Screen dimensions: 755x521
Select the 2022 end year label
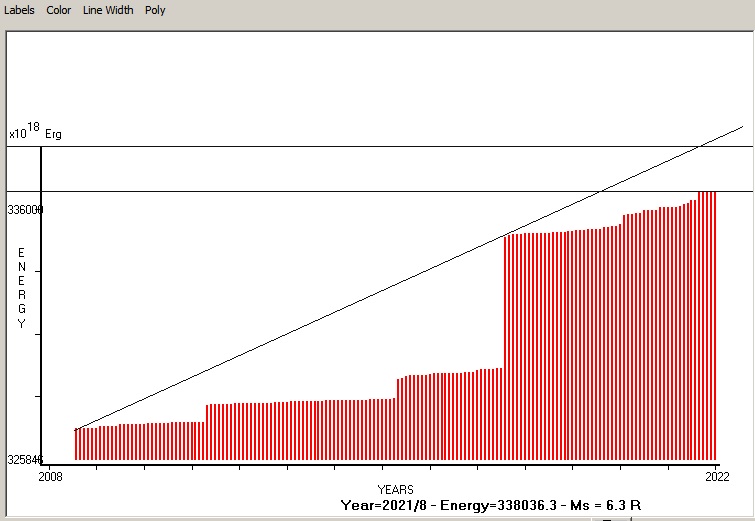(x=715, y=477)
